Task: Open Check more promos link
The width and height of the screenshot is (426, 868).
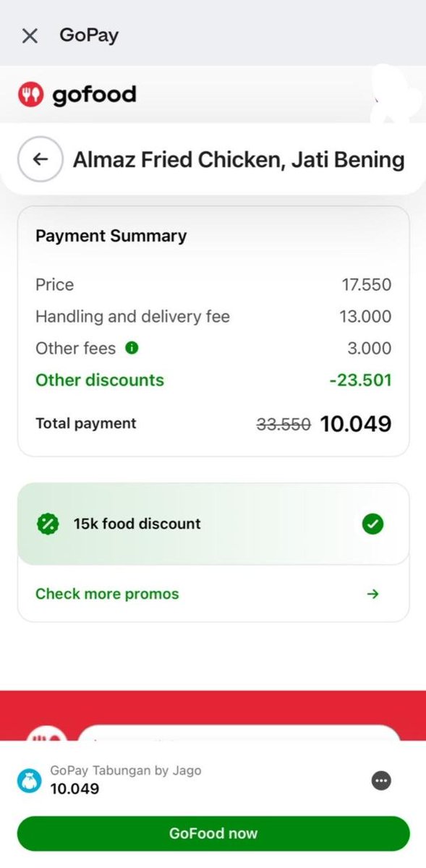Action: click(x=107, y=594)
